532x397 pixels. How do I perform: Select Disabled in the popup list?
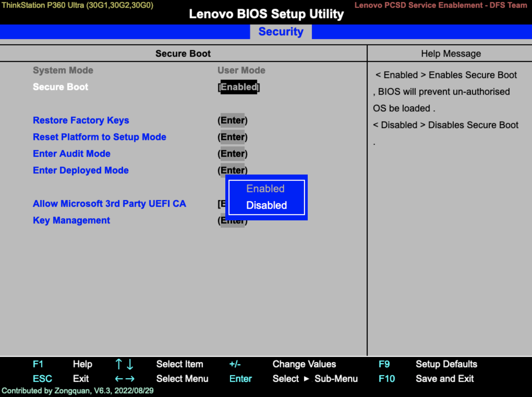266,205
